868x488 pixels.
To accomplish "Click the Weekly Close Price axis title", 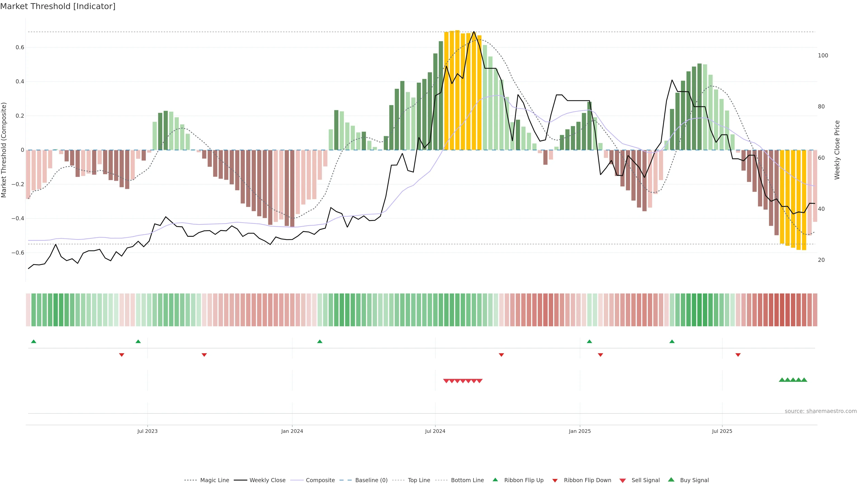I will coord(837,150).
